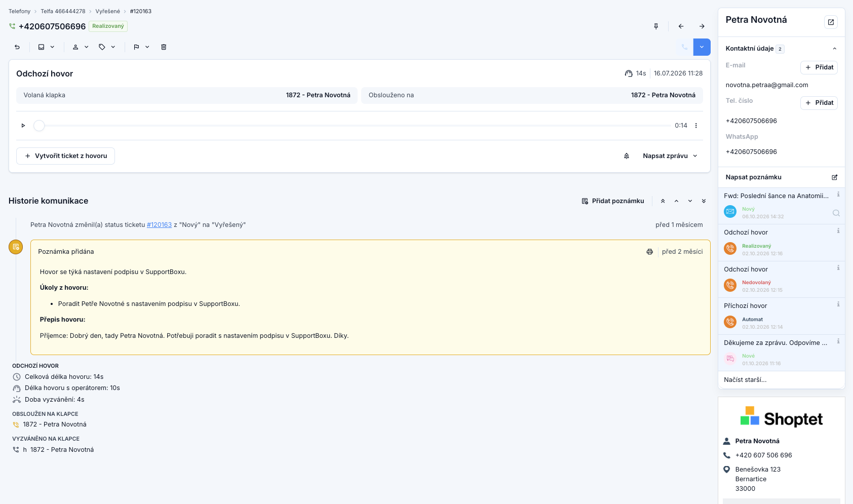Open the note editor icon beside Napsat poznámku
This screenshot has width=853, height=504.
coord(835,177)
